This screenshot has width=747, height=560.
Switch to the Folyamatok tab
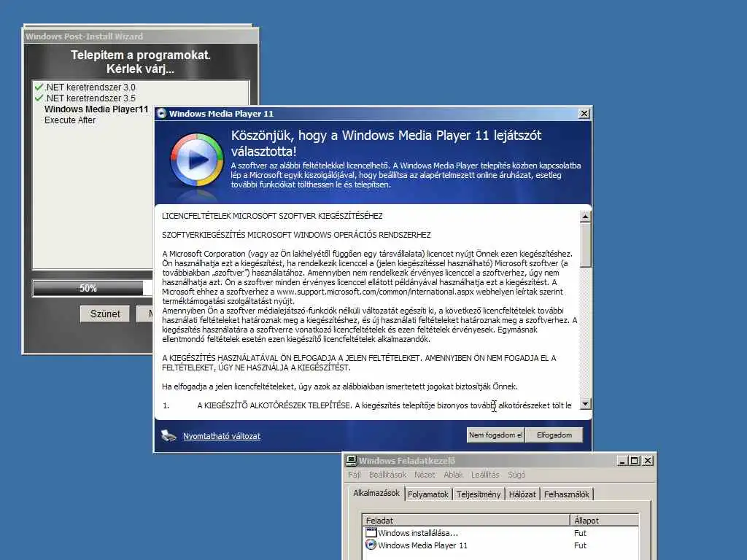pyautogui.click(x=427, y=494)
